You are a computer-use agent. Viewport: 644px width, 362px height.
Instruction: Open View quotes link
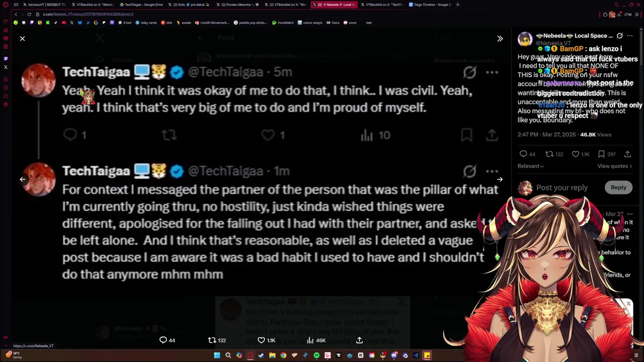click(614, 166)
